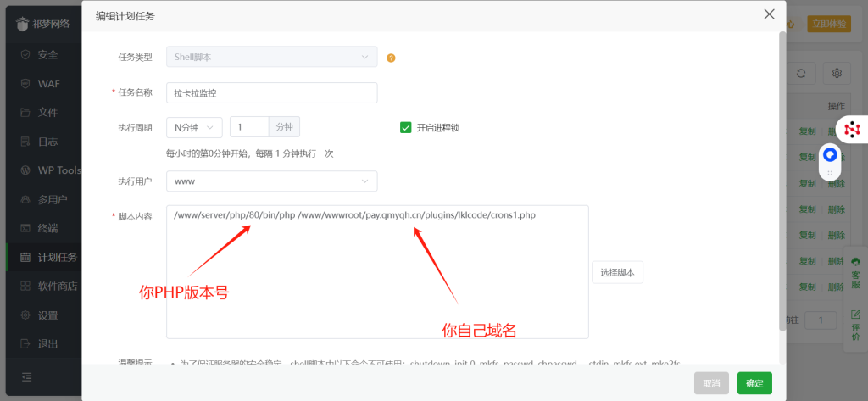Open the 安全 security shield icon
The height and width of the screenshot is (401, 868).
(x=25, y=55)
